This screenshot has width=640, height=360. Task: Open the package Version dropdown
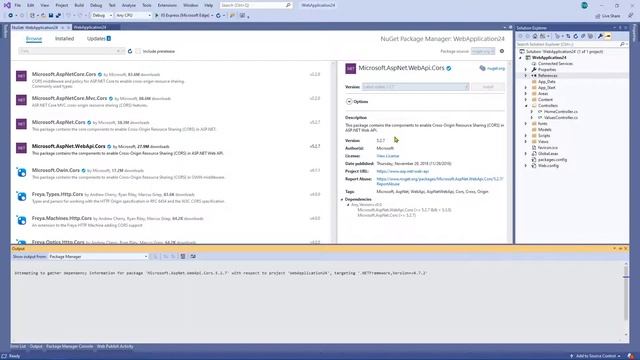click(416, 87)
